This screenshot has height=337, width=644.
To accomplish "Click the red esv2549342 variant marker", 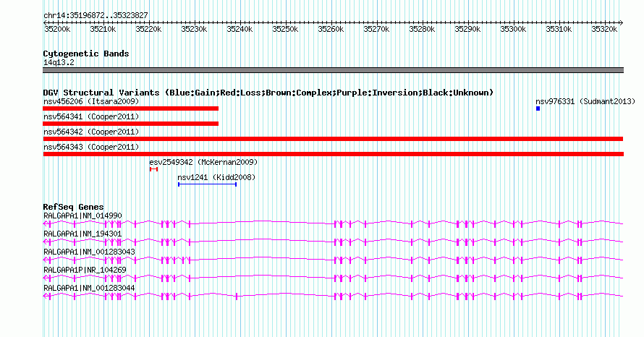I will [x=153, y=169].
